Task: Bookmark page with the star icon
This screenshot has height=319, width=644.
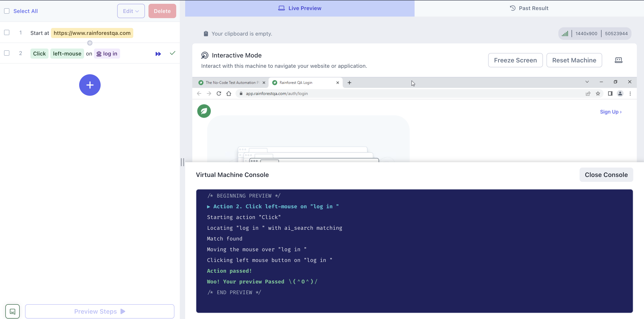Action: (598, 94)
